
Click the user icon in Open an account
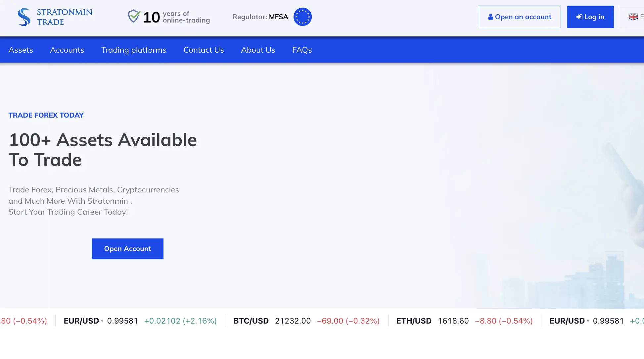pyautogui.click(x=490, y=17)
